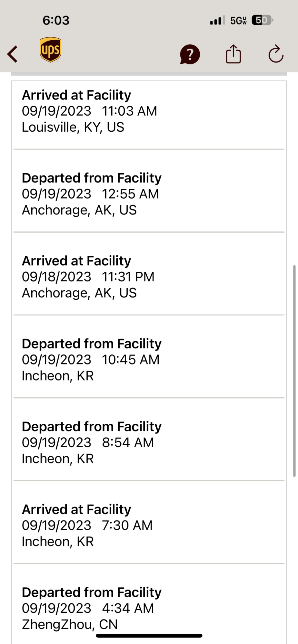298x644 pixels.
Task: Tap the cellular signal bars icon
Action: [x=217, y=21]
